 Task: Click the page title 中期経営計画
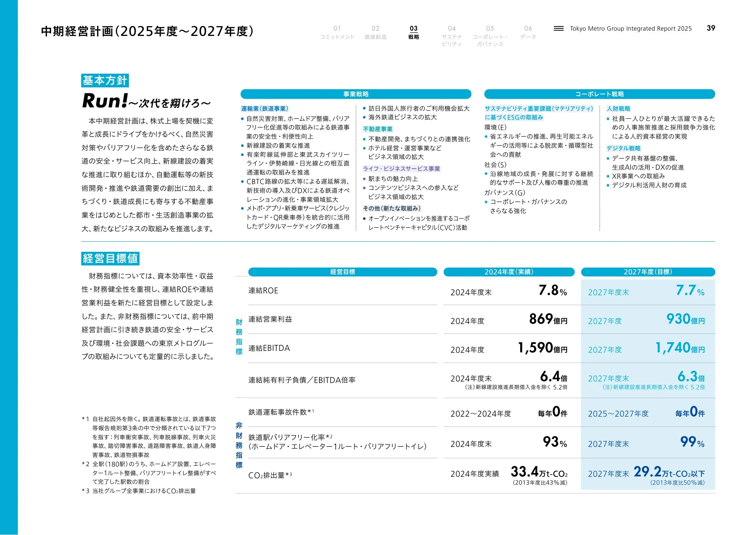click(x=147, y=31)
